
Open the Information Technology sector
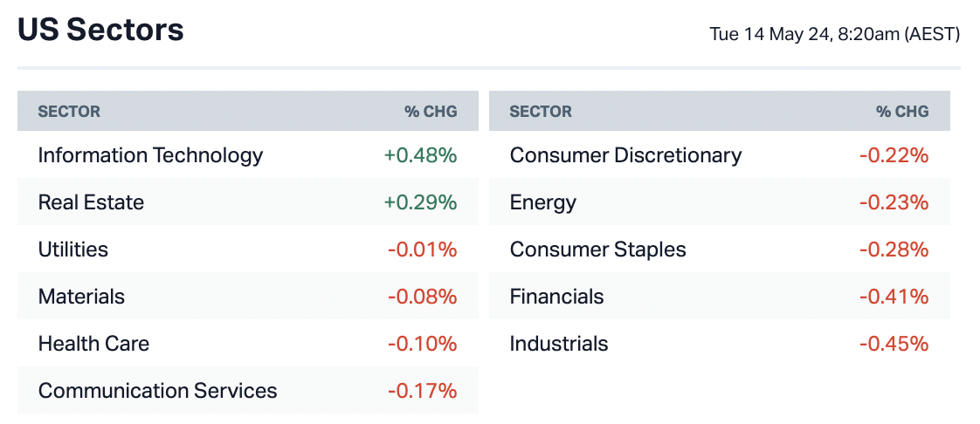click(x=150, y=155)
